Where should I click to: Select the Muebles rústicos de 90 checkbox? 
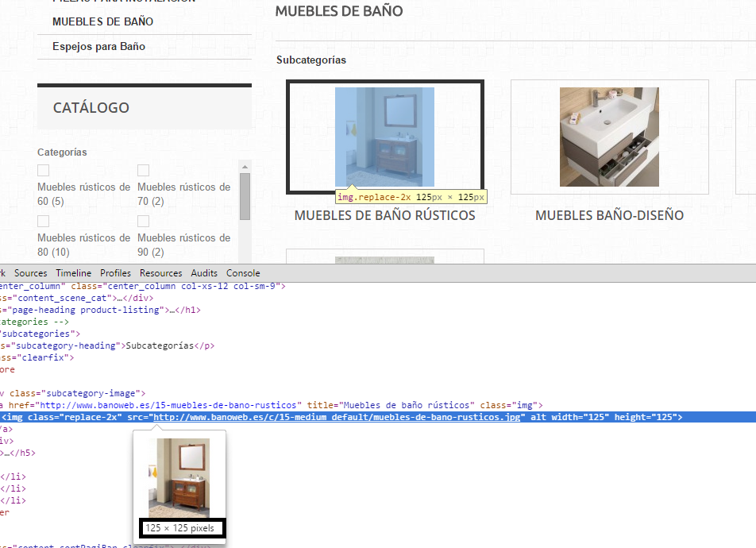pos(144,222)
